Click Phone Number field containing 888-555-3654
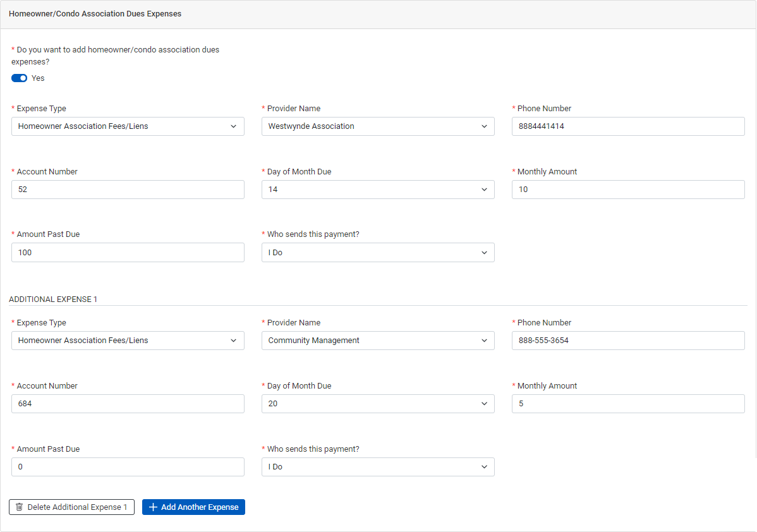 pyautogui.click(x=628, y=341)
